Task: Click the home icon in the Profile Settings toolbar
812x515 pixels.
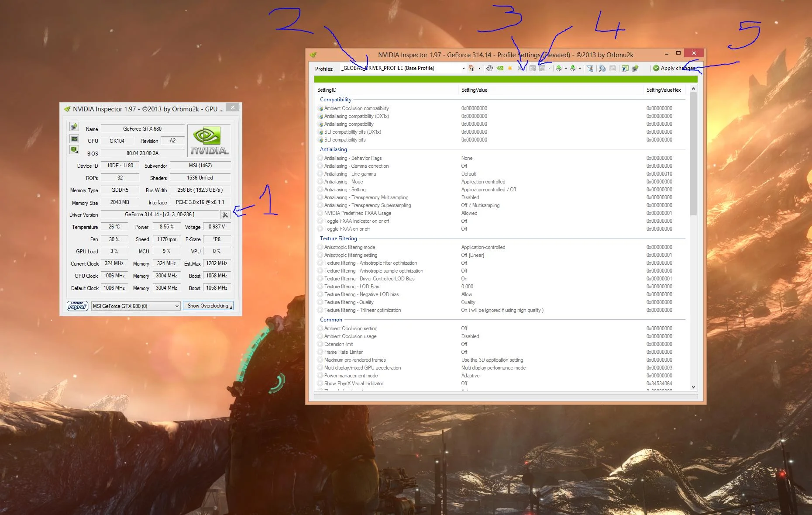Action: coord(471,68)
